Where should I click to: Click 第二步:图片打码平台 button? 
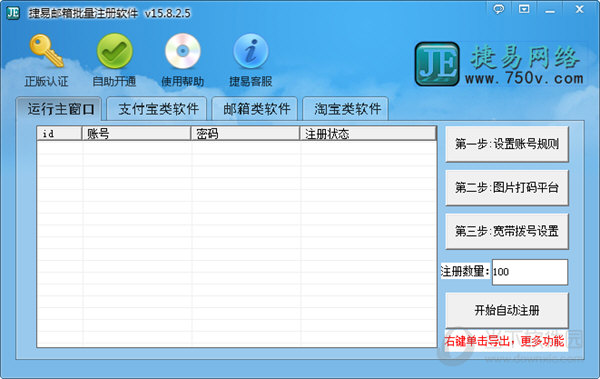[507, 188]
